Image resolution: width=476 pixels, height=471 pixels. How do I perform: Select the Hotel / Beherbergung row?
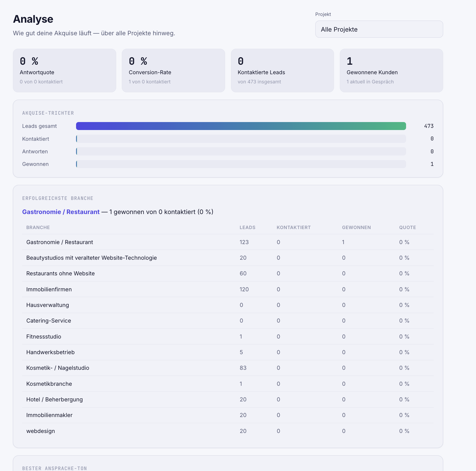(228, 400)
